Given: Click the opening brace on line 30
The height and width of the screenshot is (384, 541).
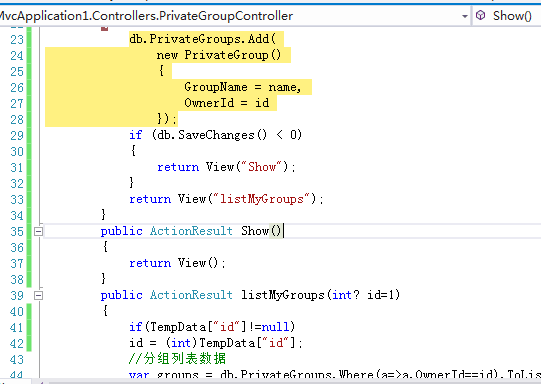Looking at the screenshot, I should pyautogui.click(x=133, y=151).
